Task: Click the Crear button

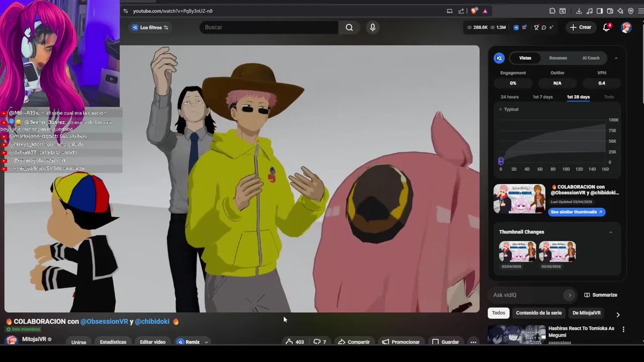Action: tap(581, 27)
